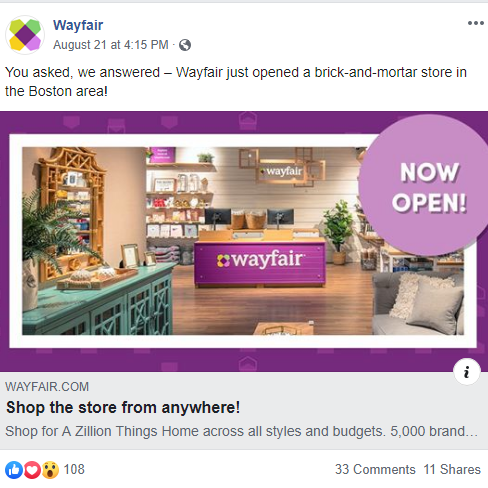Click the info icon on the link preview

[467, 372]
